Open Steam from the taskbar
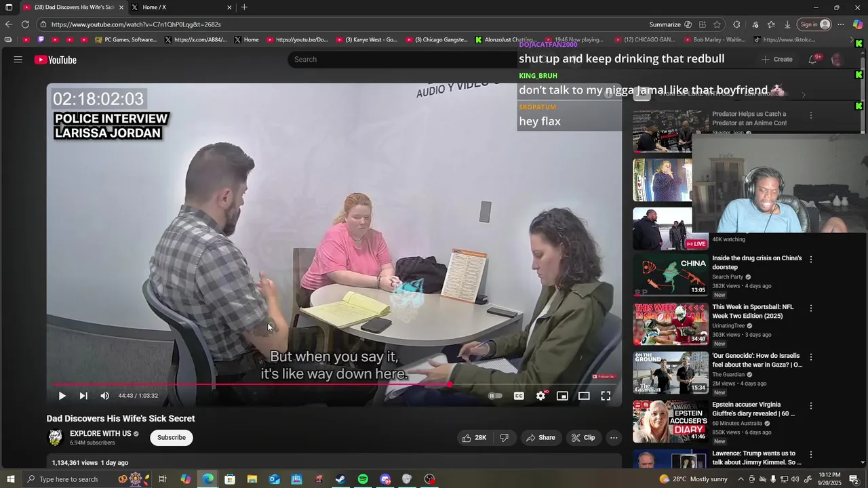The width and height of the screenshot is (868, 488). (x=340, y=479)
